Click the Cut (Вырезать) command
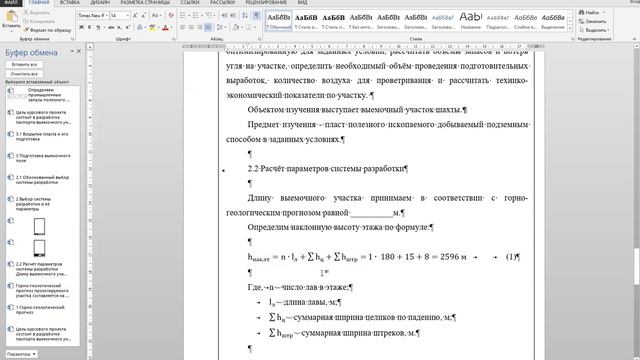 [36, 13]
